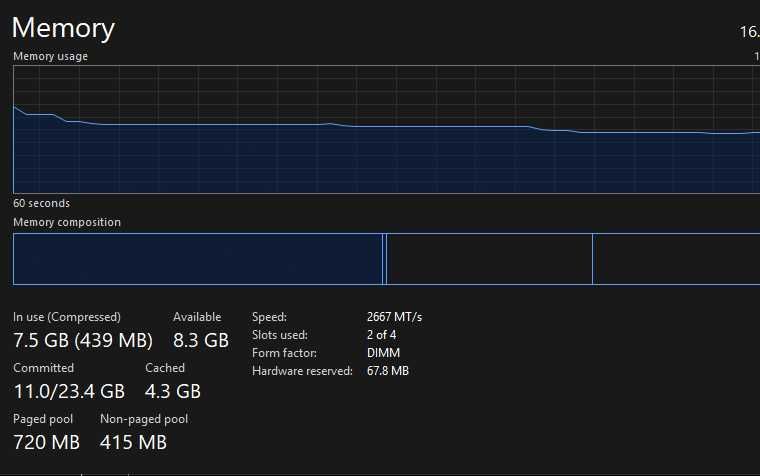This screenshot has width=760, height=476.
Task: Click the Memory heading title
Action: click(63, 28)
